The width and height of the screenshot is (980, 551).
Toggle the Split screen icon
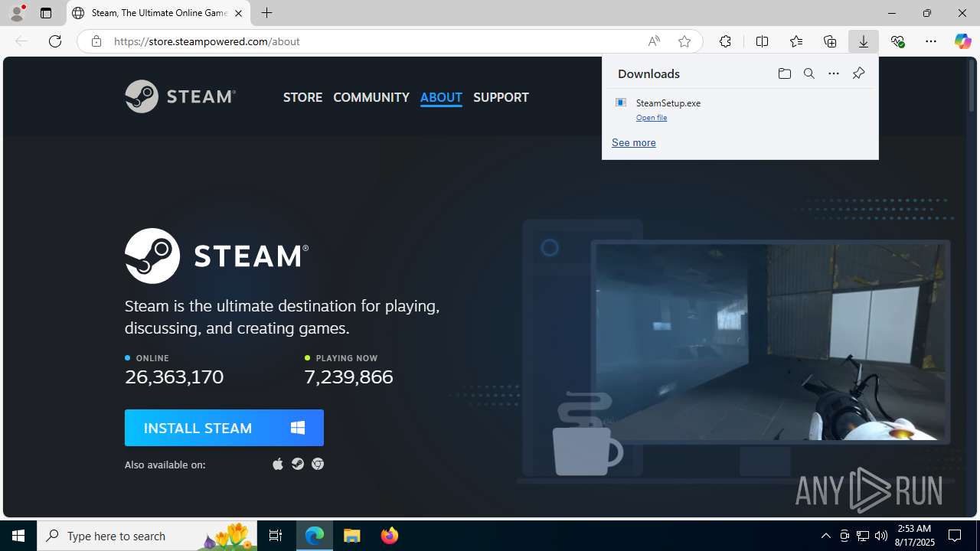click(762, 41)
